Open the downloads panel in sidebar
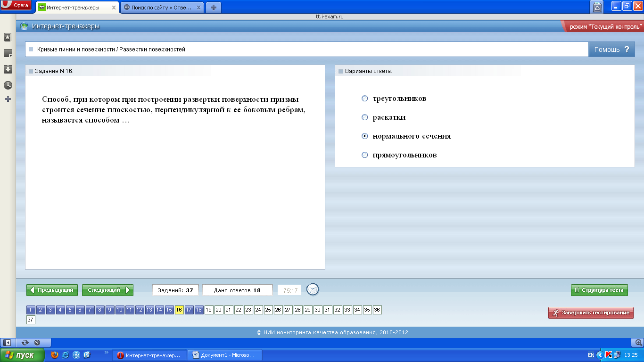Screen dimensions: 644x362 pyautogui.click(x=8, y=69)
